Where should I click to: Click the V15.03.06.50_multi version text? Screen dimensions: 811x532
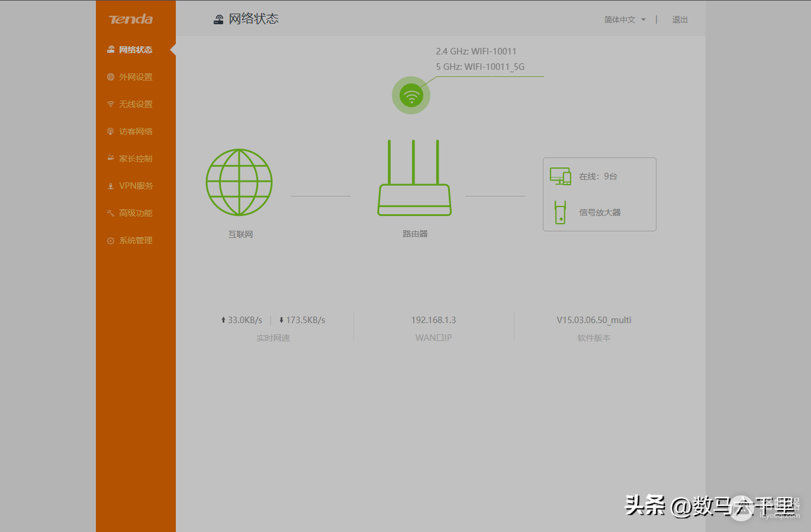594,320
